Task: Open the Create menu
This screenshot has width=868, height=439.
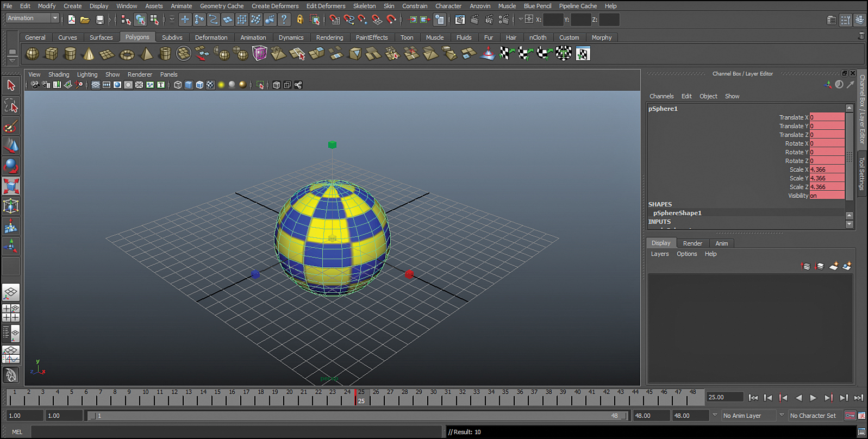Action: pos(72,6)
